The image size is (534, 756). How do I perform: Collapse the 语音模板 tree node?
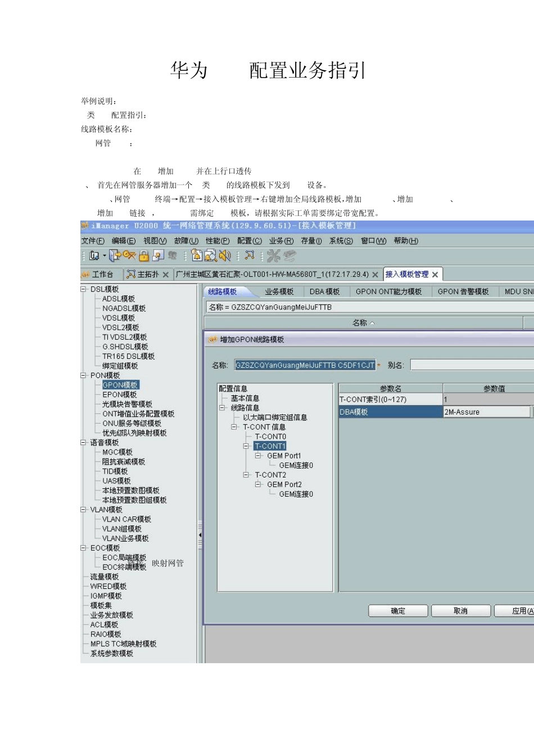[x=83, y=442]
